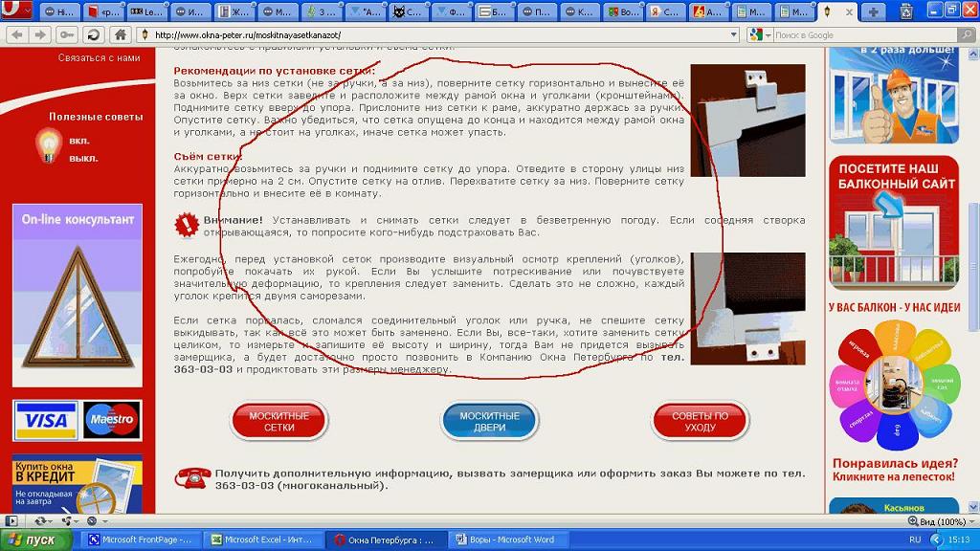Open the bottom mosquito net bracket photo
This screenshot has height=551, width=980.
(748, 309)
